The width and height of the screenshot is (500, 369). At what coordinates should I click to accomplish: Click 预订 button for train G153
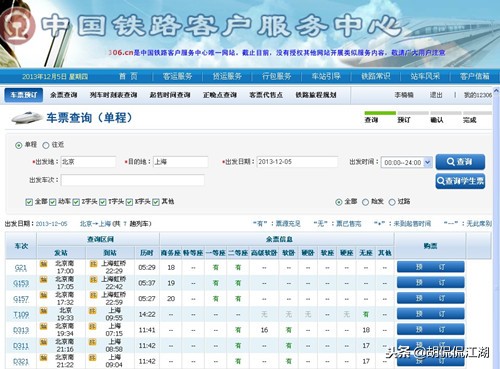(x=430, y=282)
